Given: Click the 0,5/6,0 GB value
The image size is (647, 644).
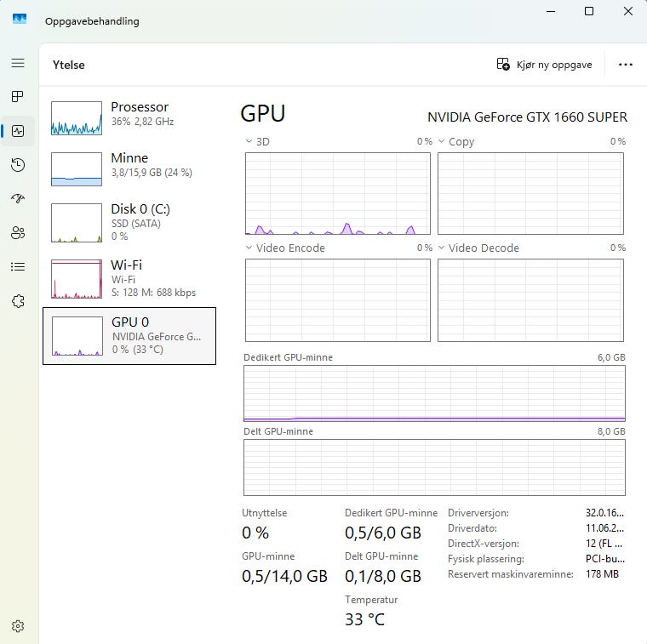Looking at the screenshot, I should 383,533.
